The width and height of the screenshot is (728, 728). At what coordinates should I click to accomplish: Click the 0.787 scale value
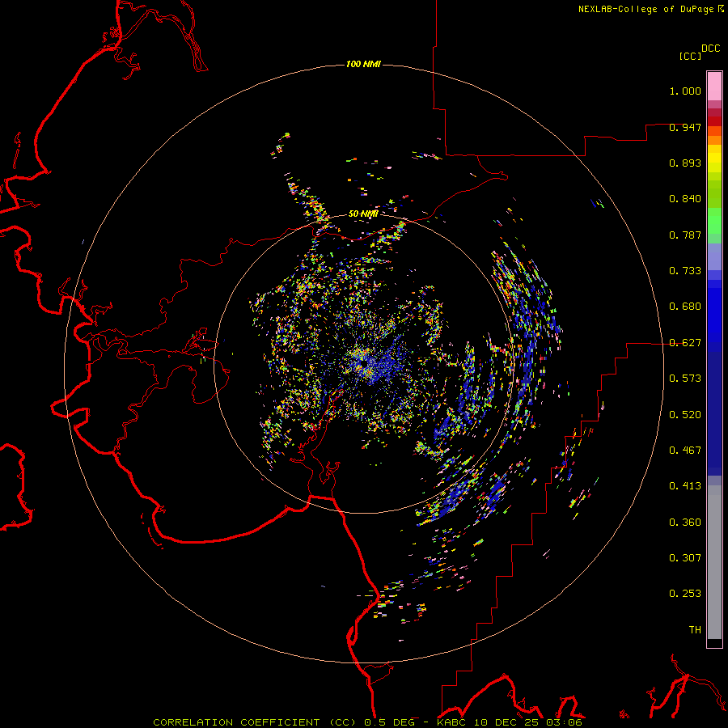pos(685,235)
